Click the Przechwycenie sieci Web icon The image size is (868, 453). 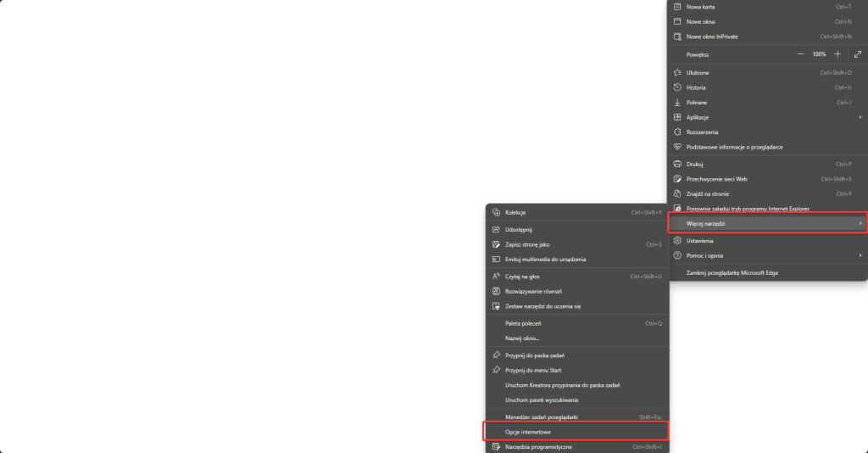click(x=677, y=179)
